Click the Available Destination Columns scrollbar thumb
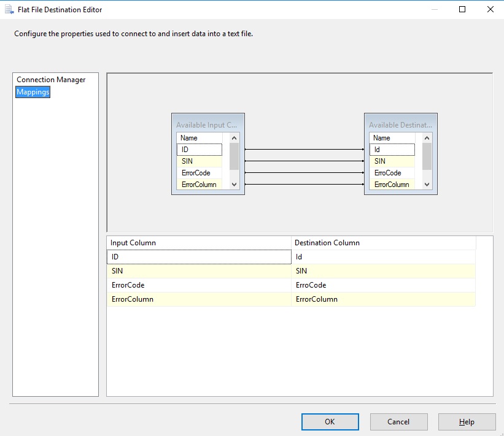 coord(427,156)
